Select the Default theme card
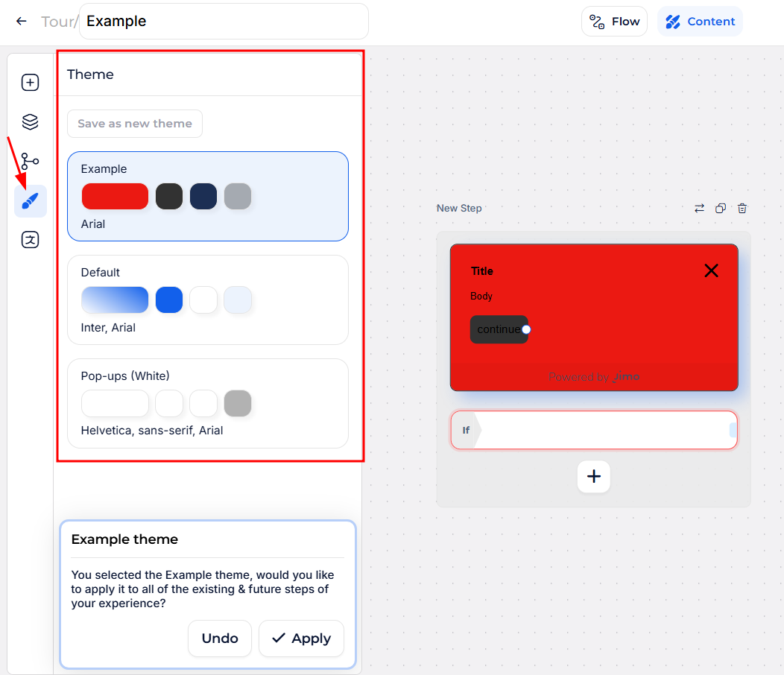Screen dimensions: 784x675 pos(208,300)
